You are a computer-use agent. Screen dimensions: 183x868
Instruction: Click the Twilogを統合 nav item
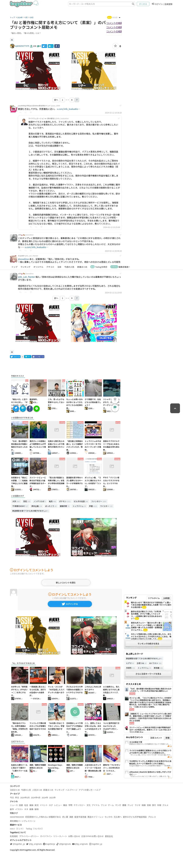coord(99,267)
